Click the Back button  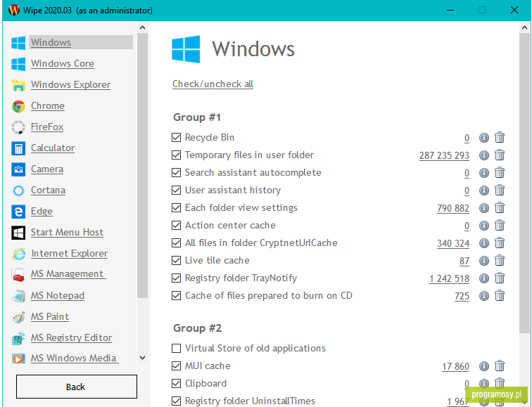(77, 387)
